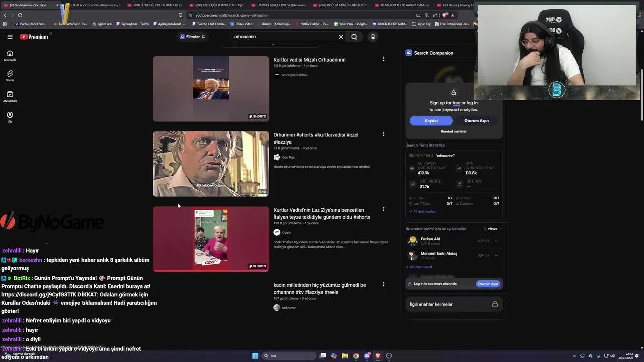Open the title Orhannnn #shorts #kurtlarvadisi #ezel
The width and height of the screenshot is (644, 362).
coord(316,138)
